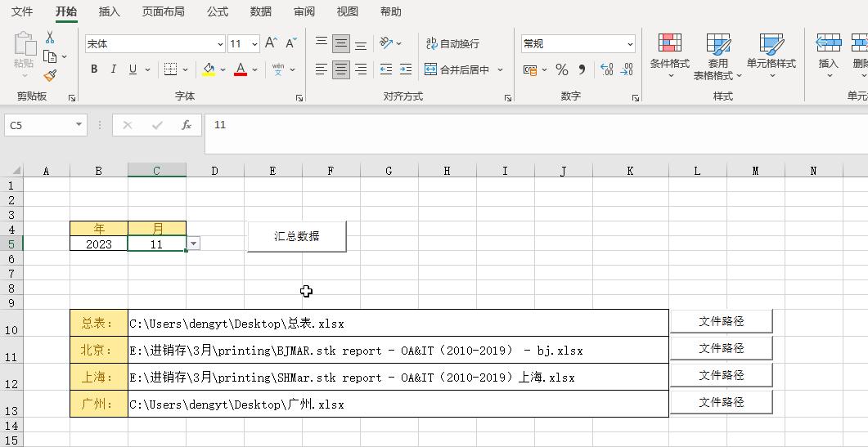Open the month dropdown arrow beside cell C5

193,244
